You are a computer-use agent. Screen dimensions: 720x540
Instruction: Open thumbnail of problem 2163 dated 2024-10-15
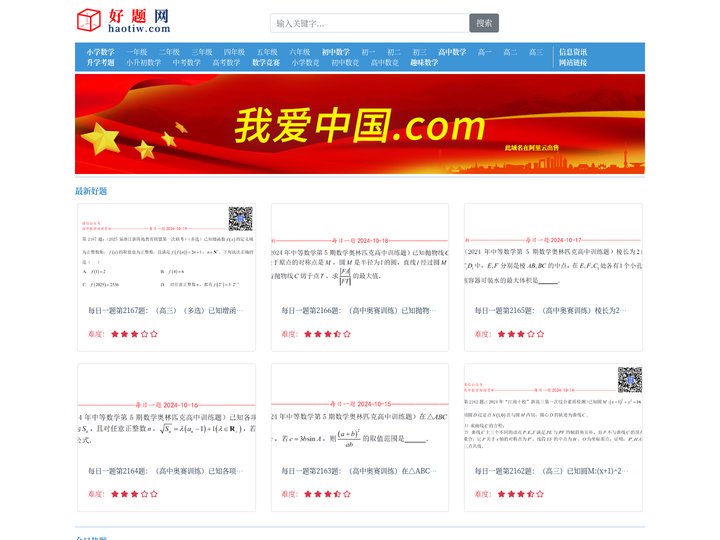pyautogui.click(x=360, y=411)
